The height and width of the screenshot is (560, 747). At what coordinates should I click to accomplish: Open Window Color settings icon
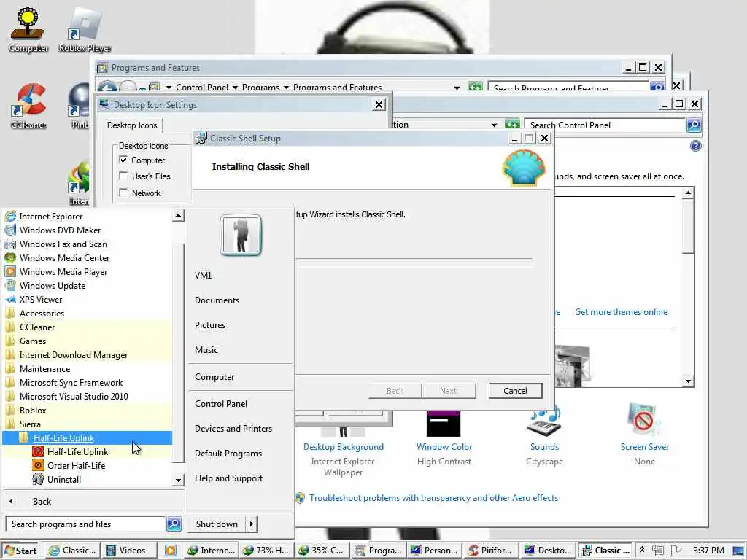444,424
